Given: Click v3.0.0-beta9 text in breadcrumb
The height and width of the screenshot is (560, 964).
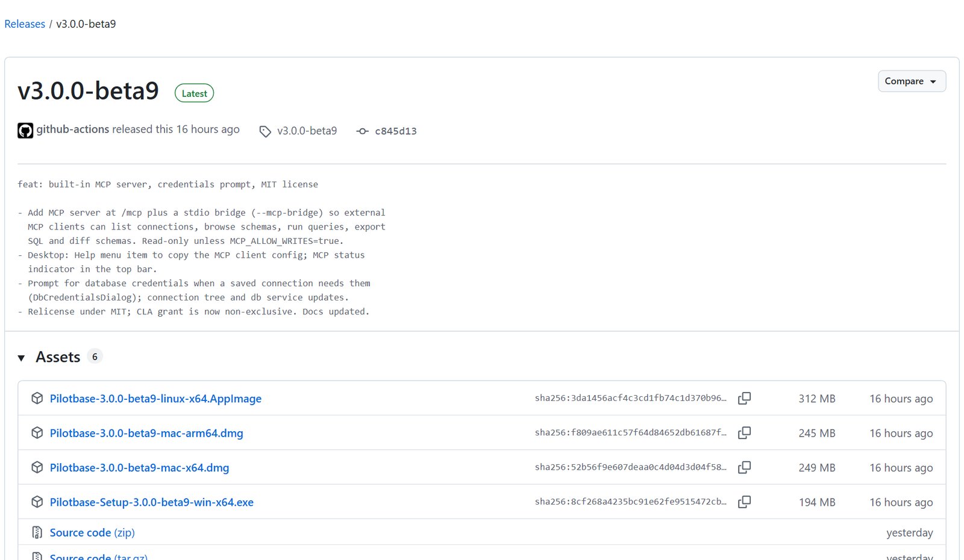Looking at the screenshot, I should point(86,24).
